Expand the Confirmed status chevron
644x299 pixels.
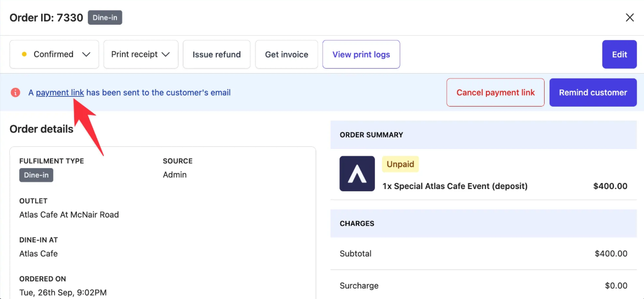[86, 54]
